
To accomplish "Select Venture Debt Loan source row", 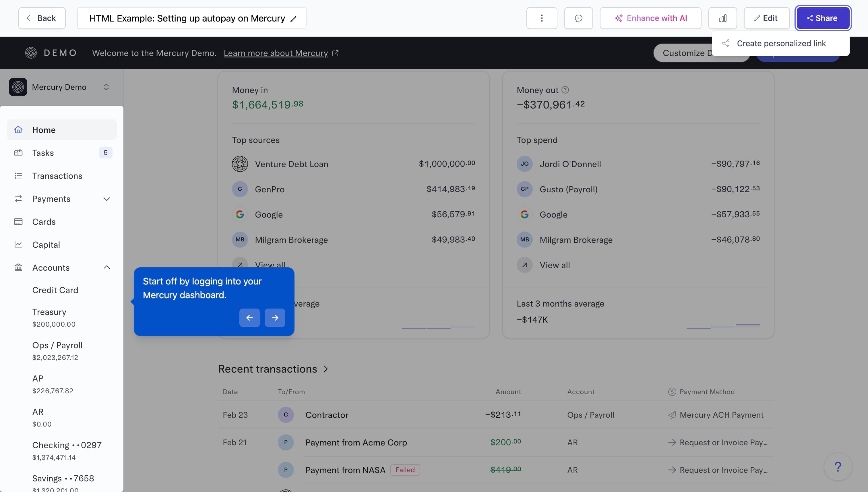I will (353, 164).
